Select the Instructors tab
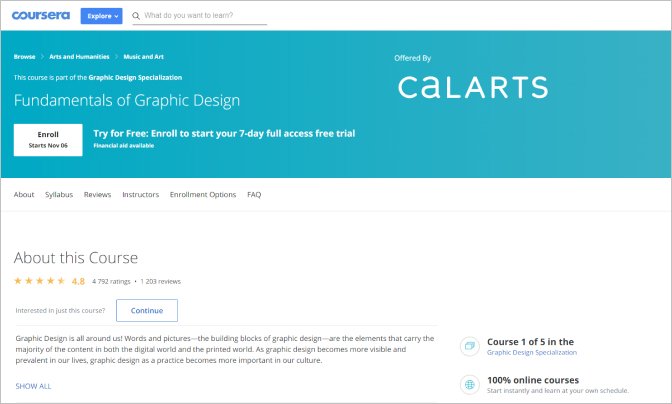 click(x=141, y=194)
